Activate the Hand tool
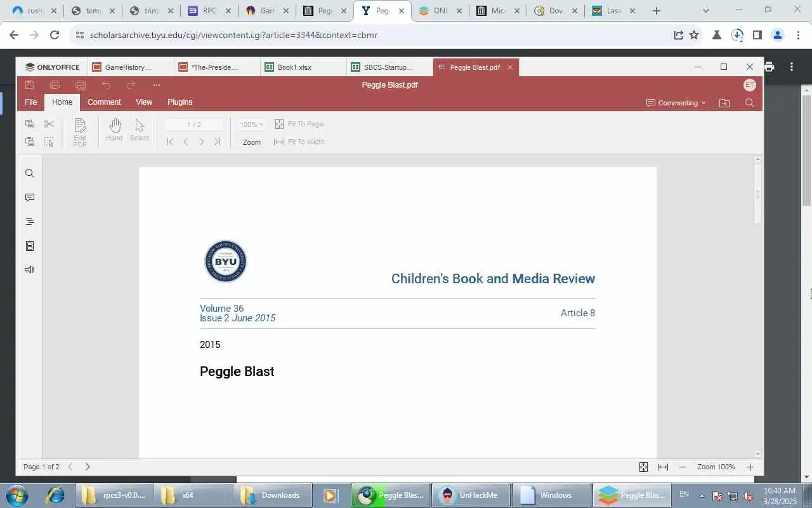 click(115, 130)
